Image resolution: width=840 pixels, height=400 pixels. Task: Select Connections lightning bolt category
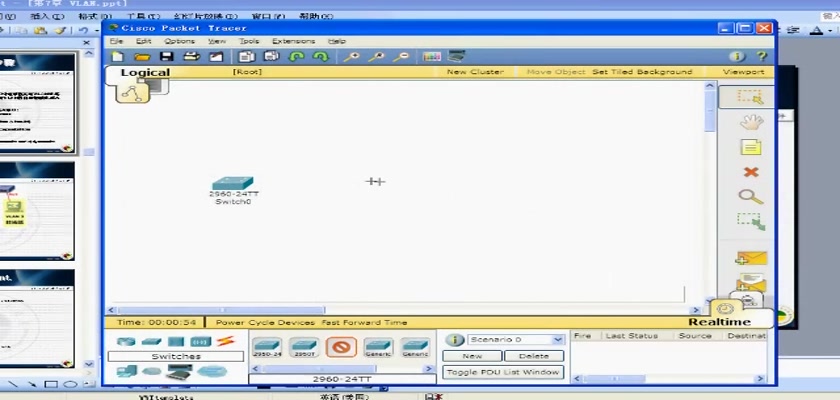click(226, 341)
